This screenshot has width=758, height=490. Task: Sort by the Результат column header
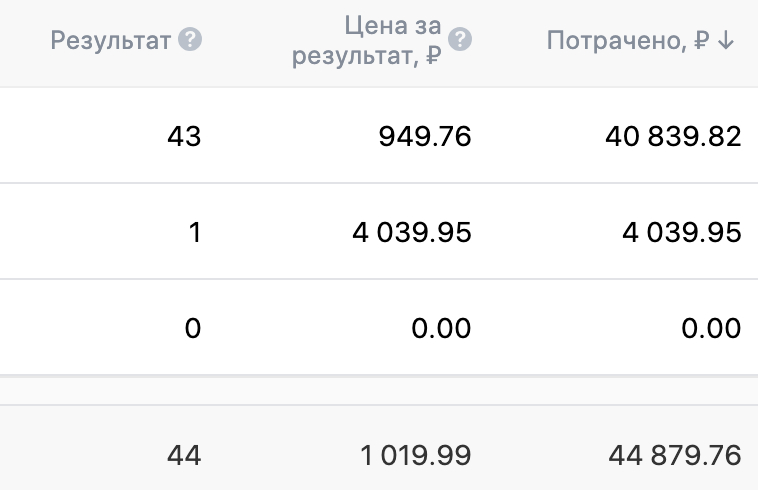[x=112, y=41]
